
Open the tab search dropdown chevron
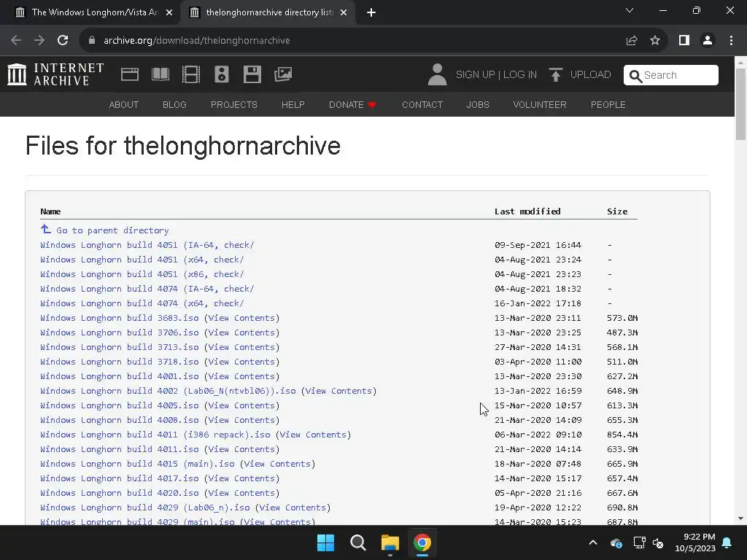[630, 10]
